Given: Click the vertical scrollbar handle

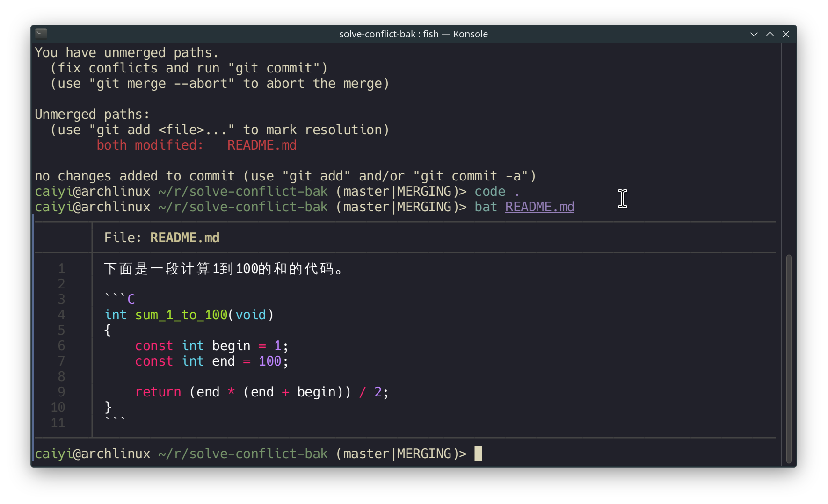Looking at the screenshot, I should coord(789,358).
